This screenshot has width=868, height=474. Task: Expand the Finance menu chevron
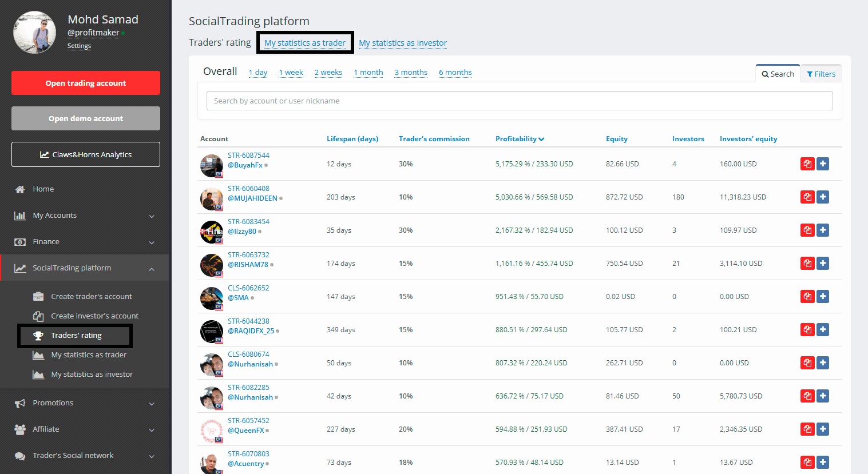click(x=152, y=242)
